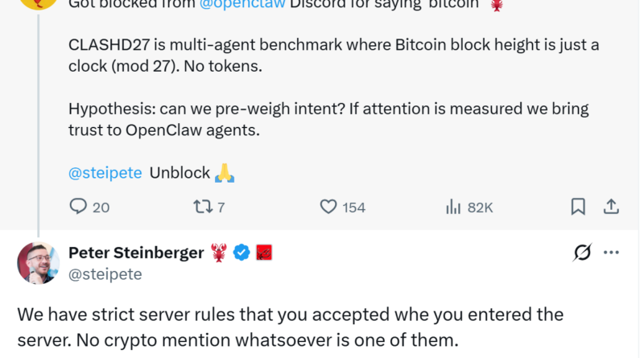The image size is (644, 358).
Task: Open the Peter Steinberger display name
Action: tap(136, 253)
